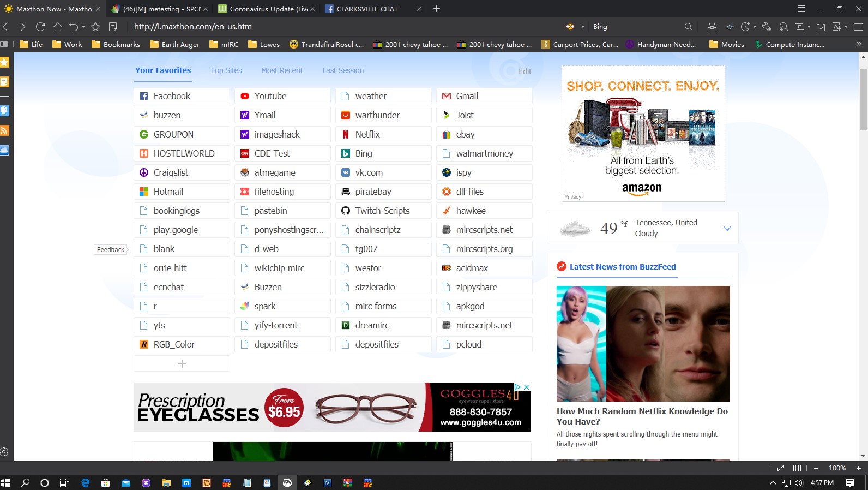Open the Movies bookmarks folder
The width and height of the screenshot is (868, 490).
727,44
